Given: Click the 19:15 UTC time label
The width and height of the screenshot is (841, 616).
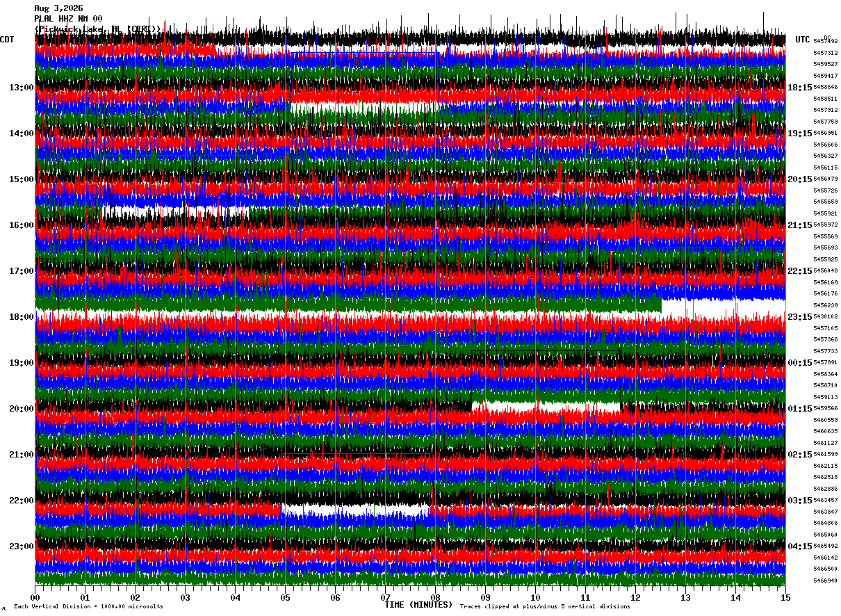Looking at the screenshot, I should pos(799,133).
